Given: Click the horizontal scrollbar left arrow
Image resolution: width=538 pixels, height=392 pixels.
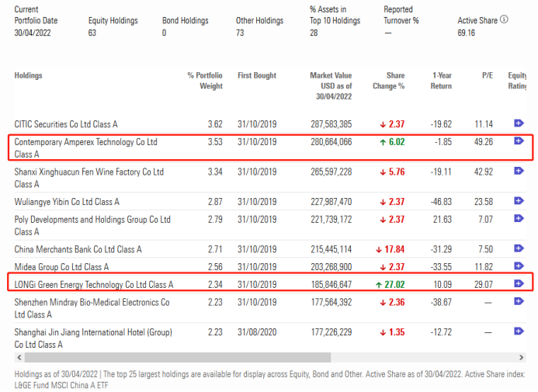Looking at the screenshot, I should [18, 358].
